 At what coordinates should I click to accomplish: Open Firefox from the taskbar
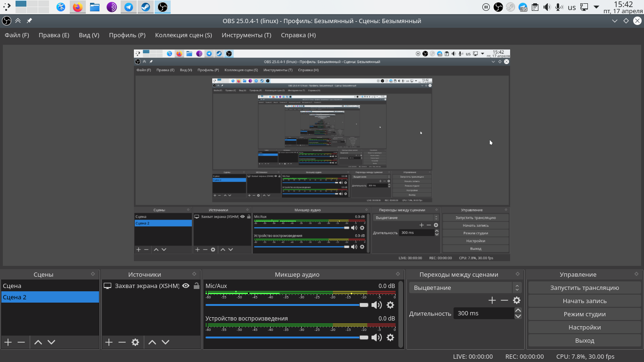[78, 7]
